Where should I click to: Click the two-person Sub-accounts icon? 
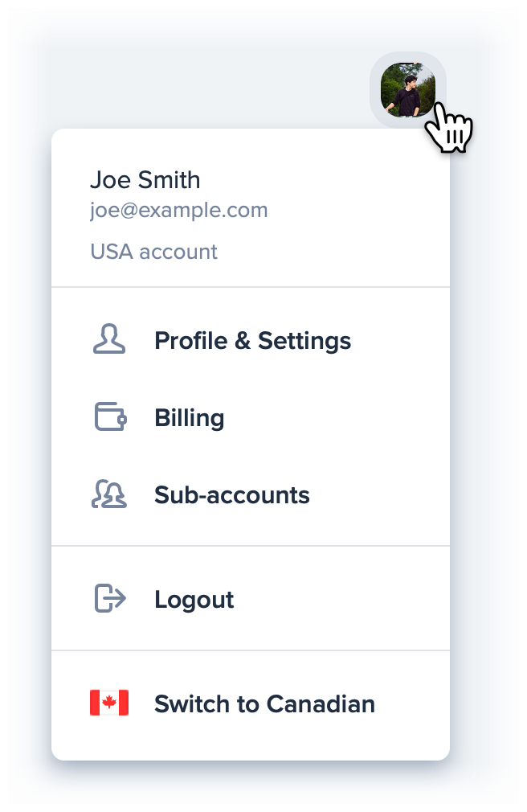(108, 494)
